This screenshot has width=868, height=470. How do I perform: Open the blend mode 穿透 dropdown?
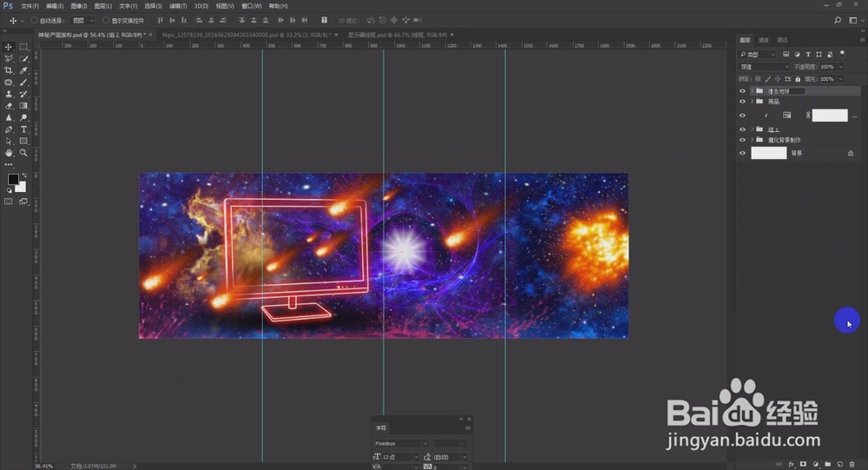click(765, 67)
